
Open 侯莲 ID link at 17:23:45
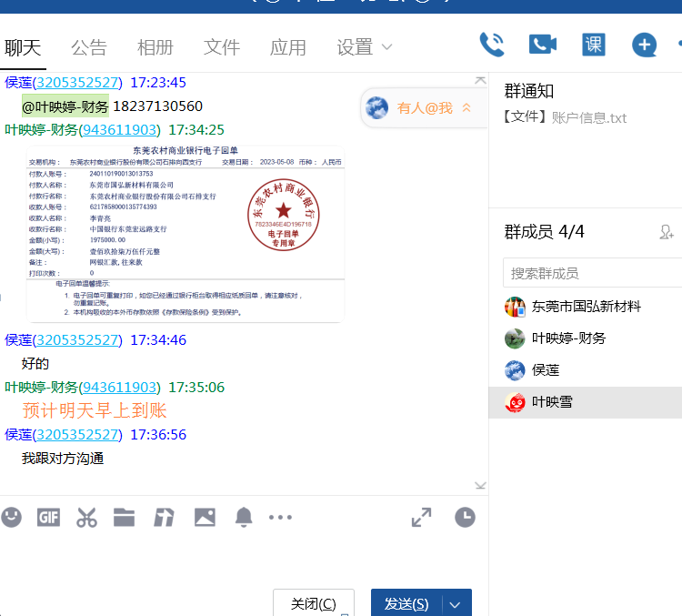point(77,82)
